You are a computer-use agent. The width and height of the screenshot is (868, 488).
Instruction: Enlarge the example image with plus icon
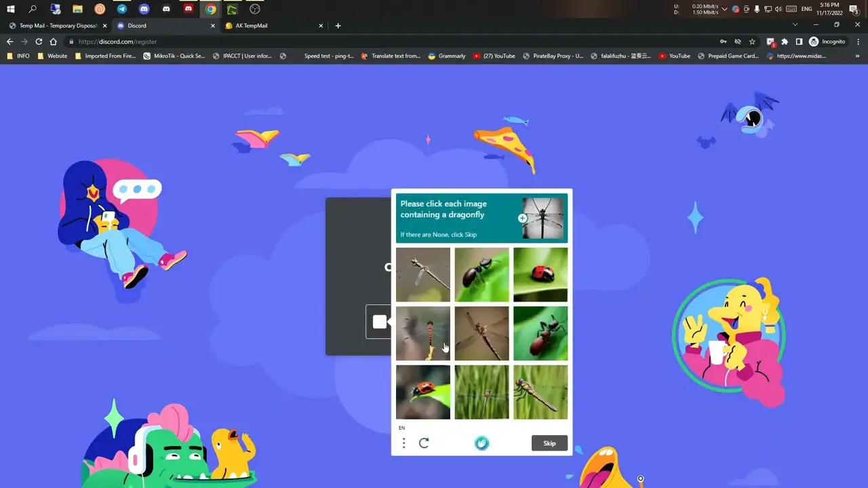tap(523, 218)
